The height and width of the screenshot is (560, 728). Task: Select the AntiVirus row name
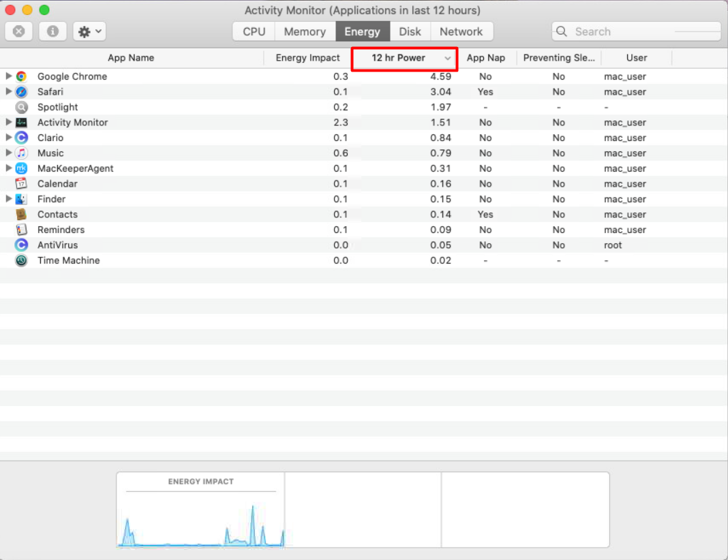(57, 245)
